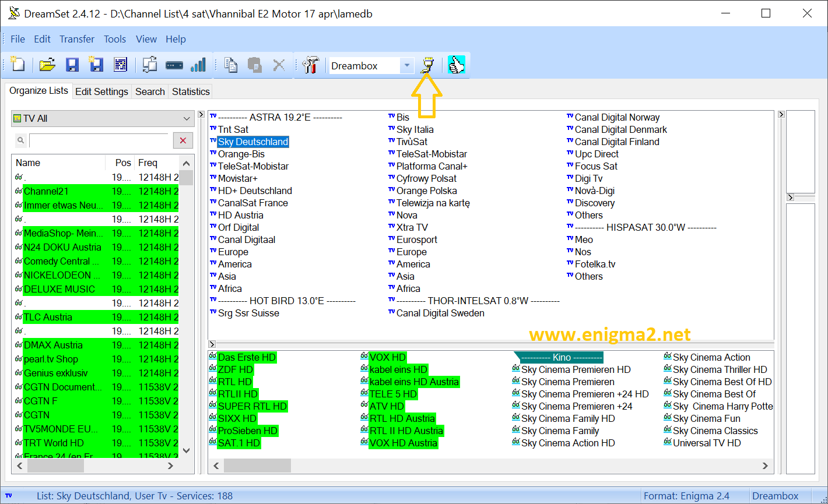
Task: Click the thumbs-up hand toolbar icon
Action: pos(456,65)
